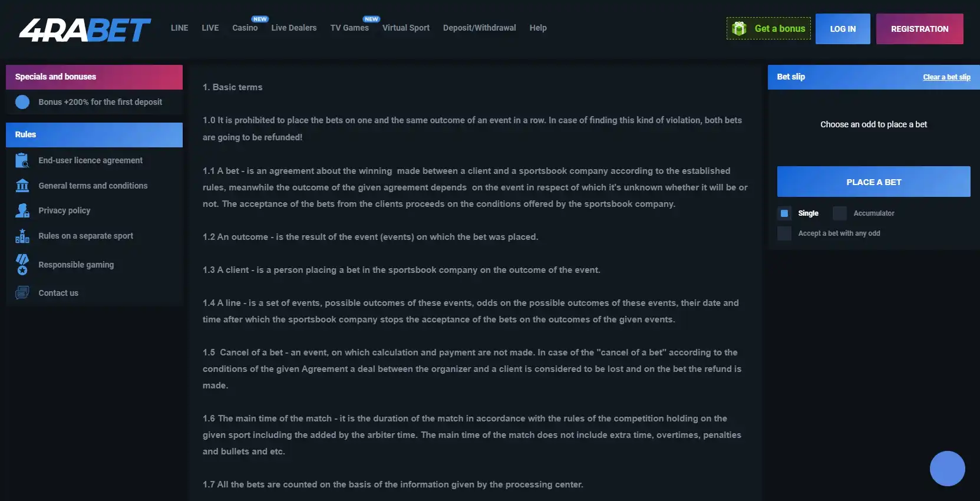Select the Single bet type checkbox

[x=784, y=213]
